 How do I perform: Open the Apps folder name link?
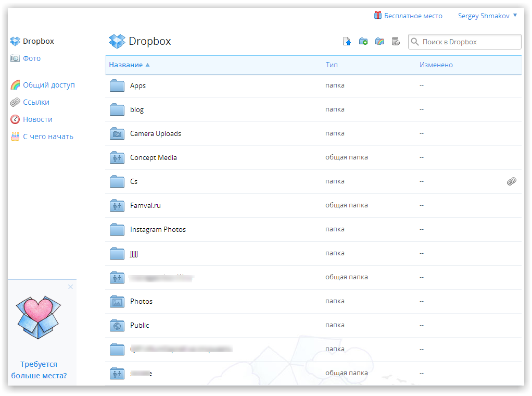(x=138, y=85)
